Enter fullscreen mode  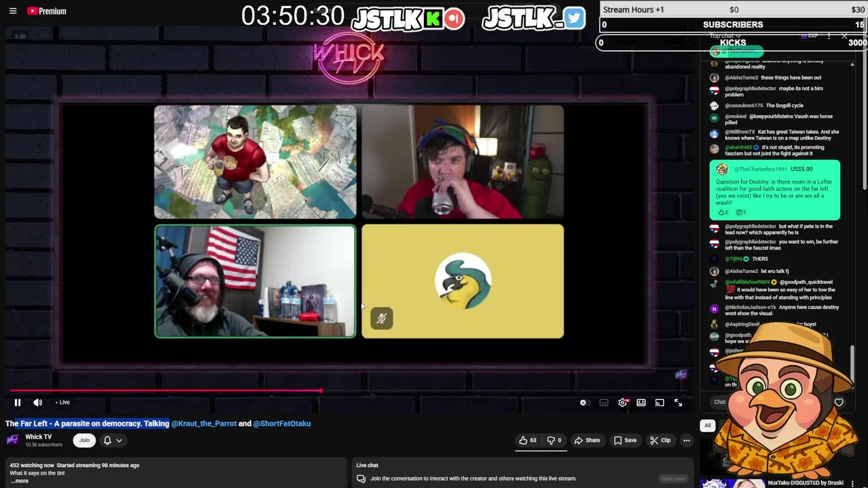coord(678,403)
